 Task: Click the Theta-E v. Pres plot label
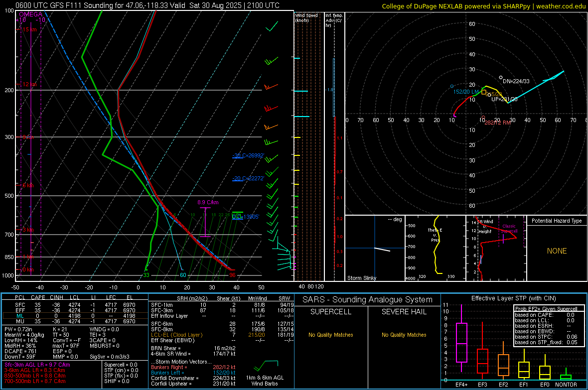coord(435,235)
